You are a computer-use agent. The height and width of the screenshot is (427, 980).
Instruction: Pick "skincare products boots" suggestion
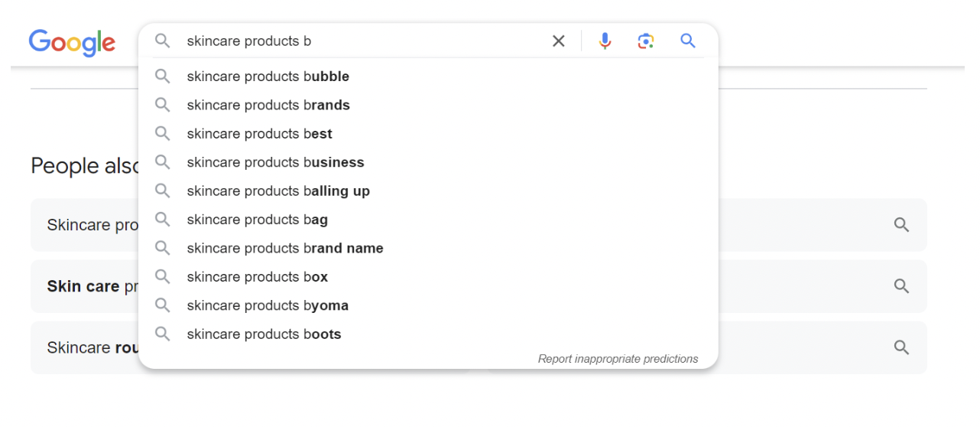(x=264, y=334)
